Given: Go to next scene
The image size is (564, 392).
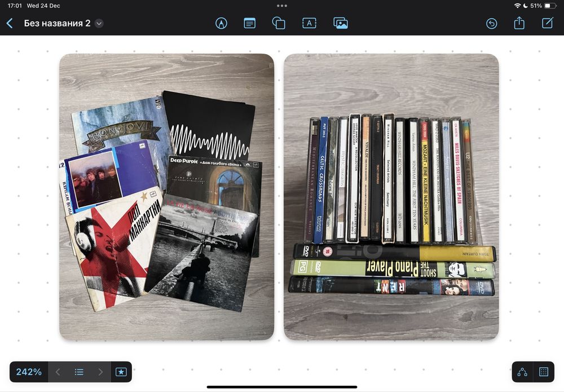Looking at the screenshot, I should pyautogui.click(x=100, y=372).
